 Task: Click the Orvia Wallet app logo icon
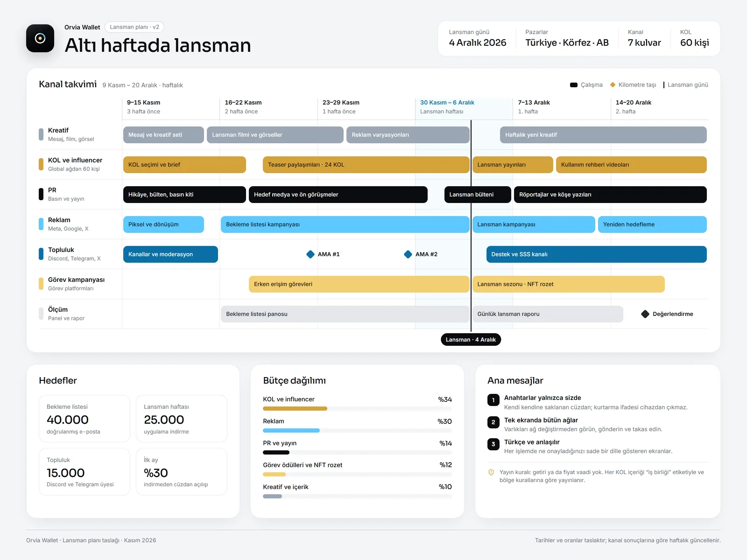(40, 38)
